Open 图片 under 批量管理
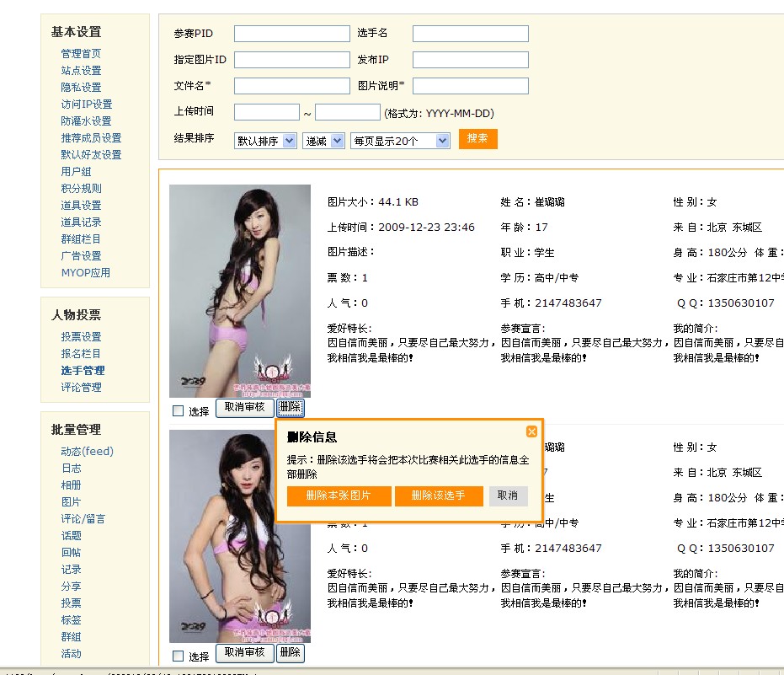784x675 pixels. pos(71,502)
